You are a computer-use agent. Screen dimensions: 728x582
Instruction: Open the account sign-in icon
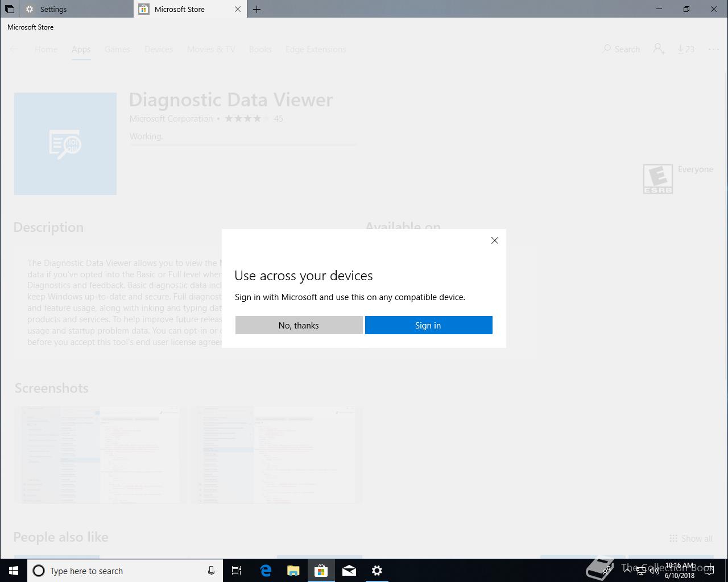point(659,49)
